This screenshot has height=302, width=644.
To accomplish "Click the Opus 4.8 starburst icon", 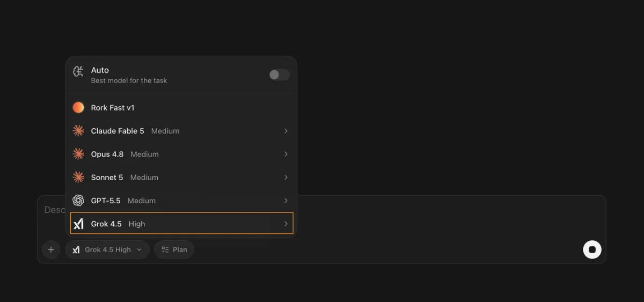I will click(78, 154).
